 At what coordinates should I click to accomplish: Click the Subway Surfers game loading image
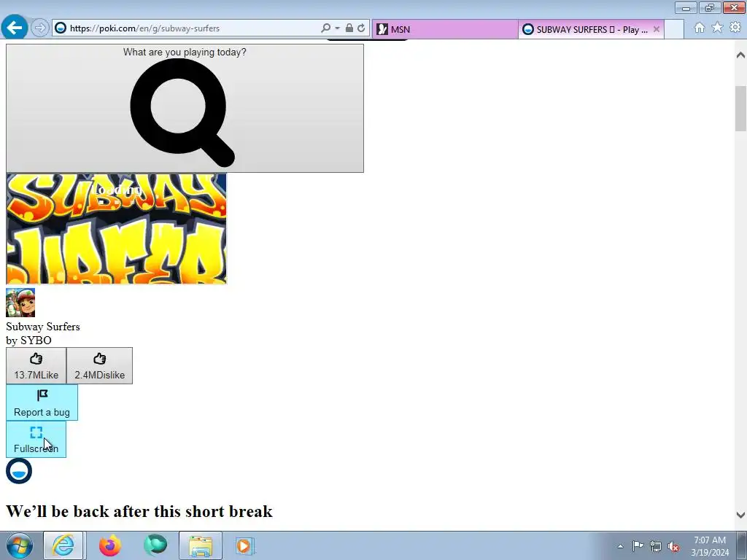[x=116, y=229]
